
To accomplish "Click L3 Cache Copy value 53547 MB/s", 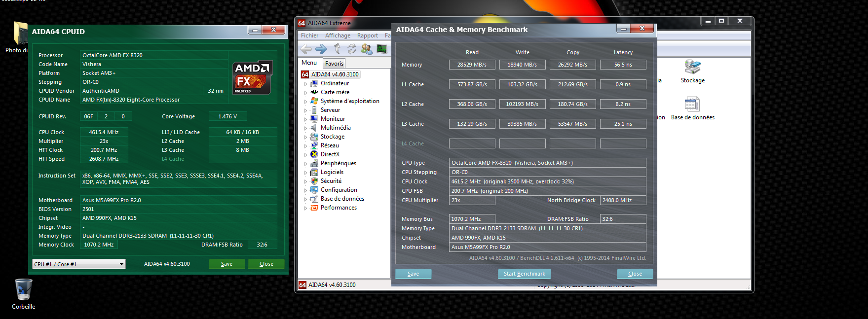I will 572,124.
